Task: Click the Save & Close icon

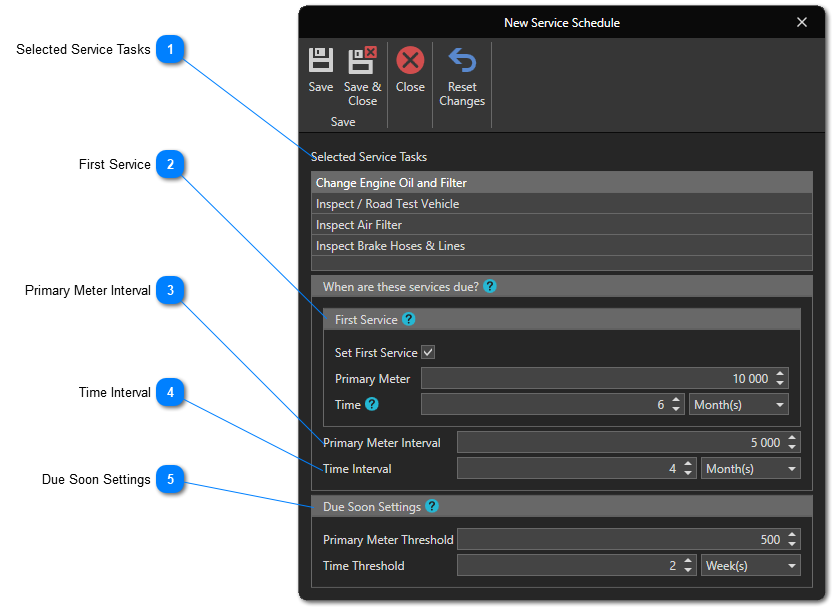Action: 362,61
